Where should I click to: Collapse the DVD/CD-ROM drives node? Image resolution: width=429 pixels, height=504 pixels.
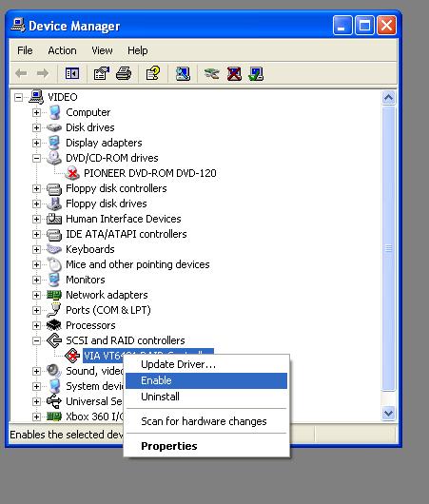coord(36,158)
